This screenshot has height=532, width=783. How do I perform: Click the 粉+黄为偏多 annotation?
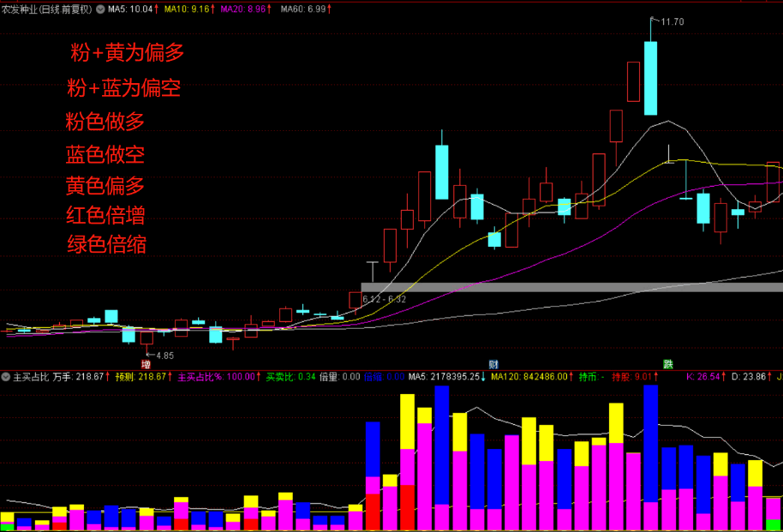128,52
